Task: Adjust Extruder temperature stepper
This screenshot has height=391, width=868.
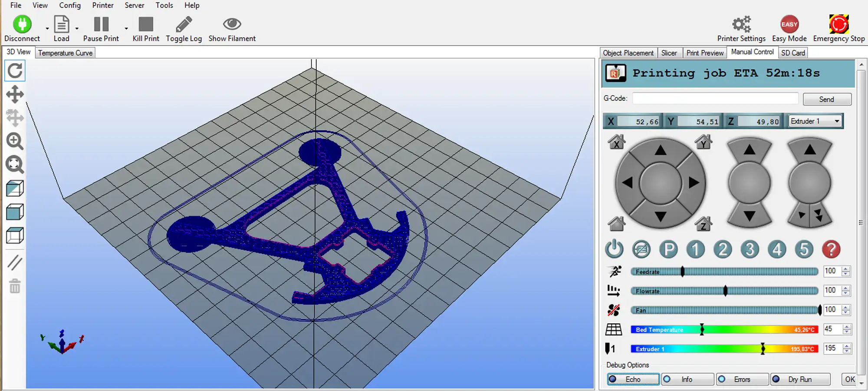Action: click(x=847, y=348)
